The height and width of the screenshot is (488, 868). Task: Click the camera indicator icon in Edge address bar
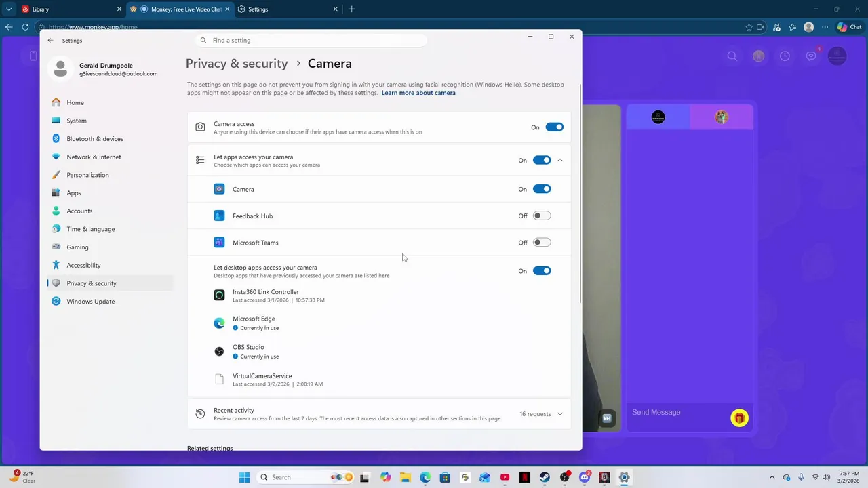click(x=760, y=27)
